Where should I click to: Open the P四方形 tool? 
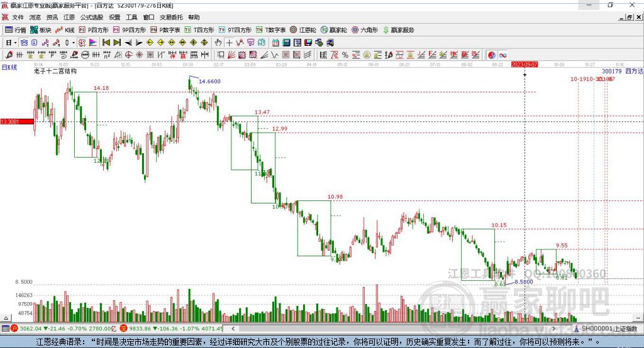tap(93, 30)
